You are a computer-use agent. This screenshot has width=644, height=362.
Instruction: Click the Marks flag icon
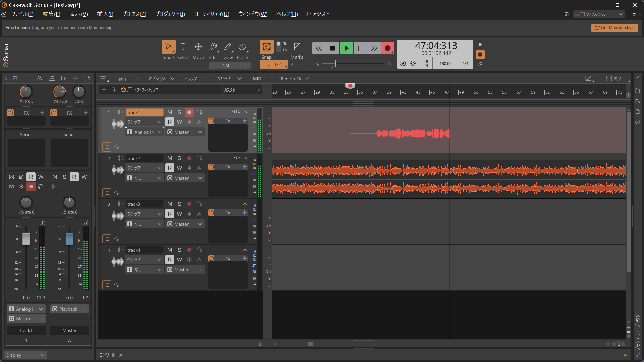pyautogui.click(x=297, y=47)
